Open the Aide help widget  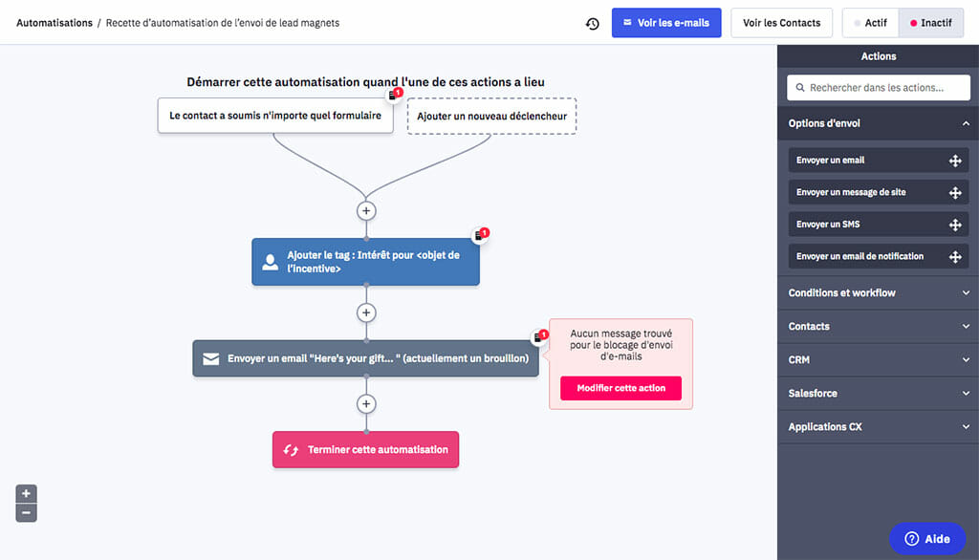click(926, 539)
